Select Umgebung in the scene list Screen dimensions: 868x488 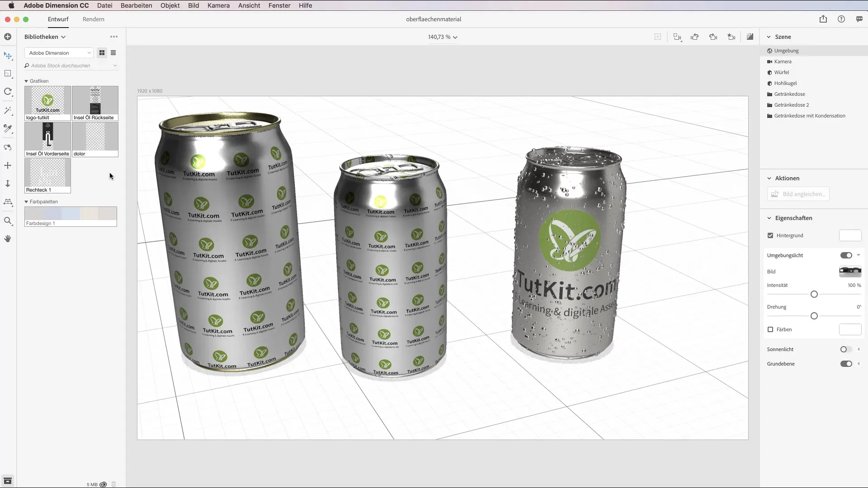[814, 51]
